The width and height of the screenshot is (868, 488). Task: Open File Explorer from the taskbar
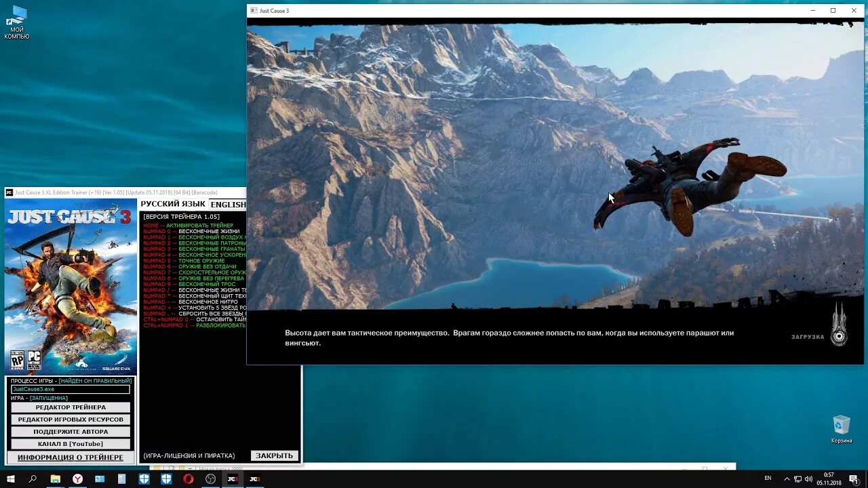click(x=56, y=479)
